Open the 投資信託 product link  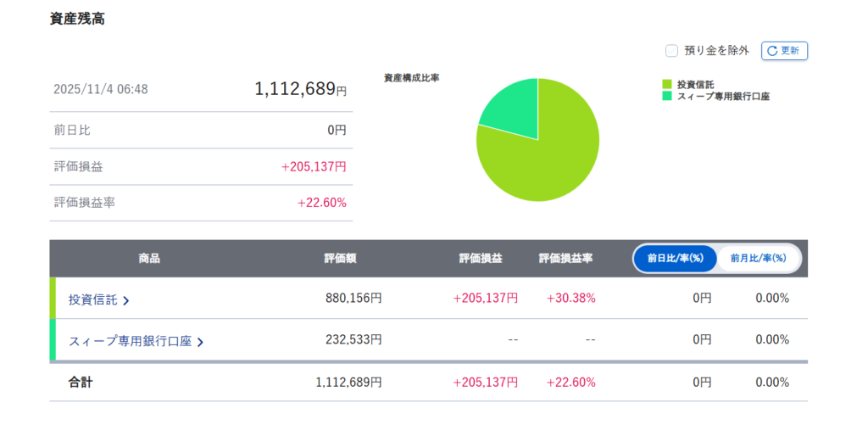[x=93, y=299]
